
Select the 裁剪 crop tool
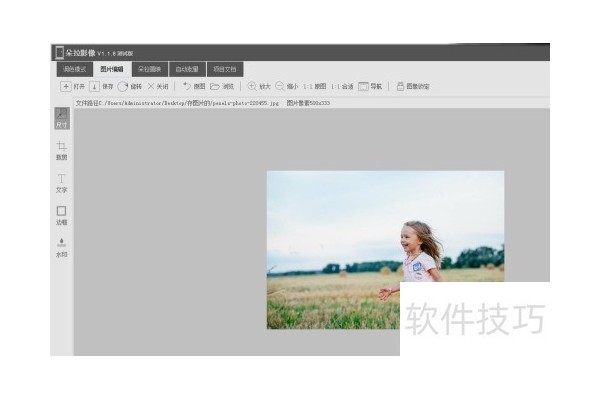62,150
